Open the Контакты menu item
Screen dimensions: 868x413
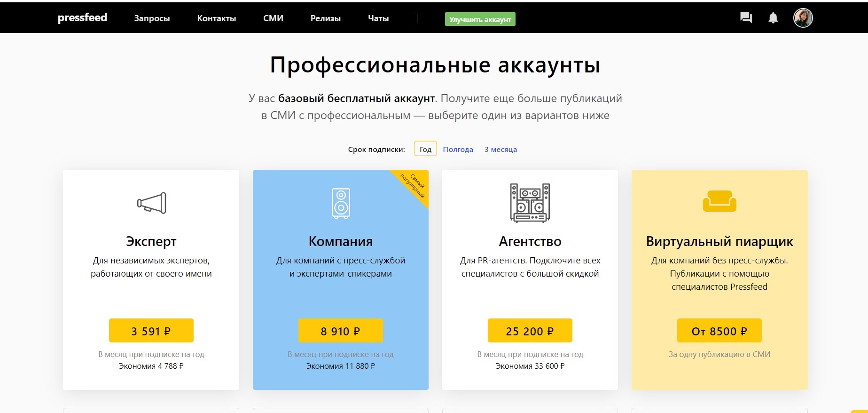point(217,18)
